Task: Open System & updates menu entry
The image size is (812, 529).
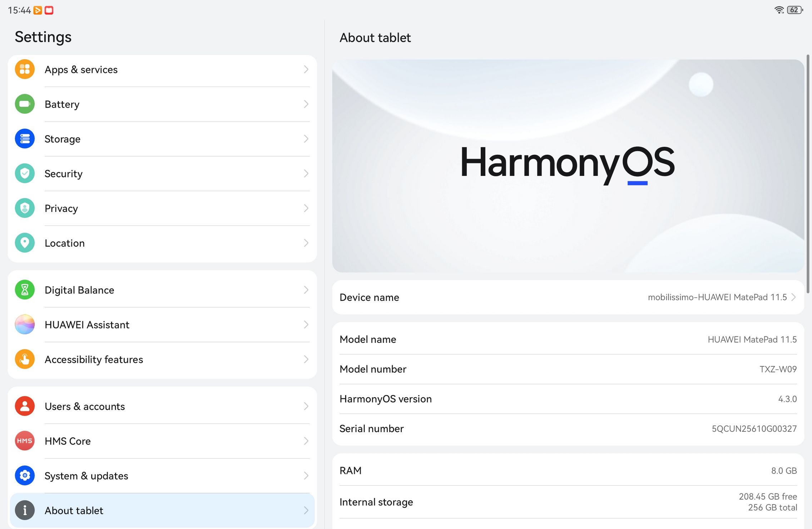Action: pos(162,475)
